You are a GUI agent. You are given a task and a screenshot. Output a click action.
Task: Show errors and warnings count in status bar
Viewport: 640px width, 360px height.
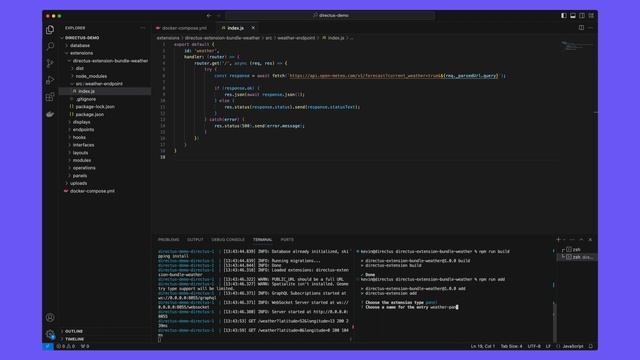click(66, 346)
